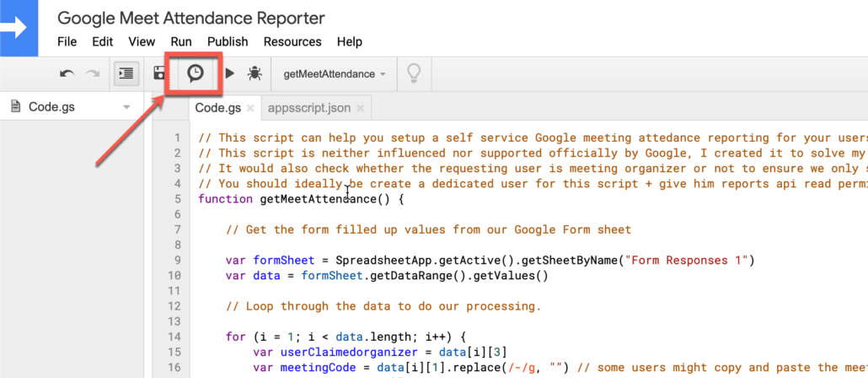Click comment line 4 about a dedicated user
The width and height of the screenshot is (868, 378).
coord(533,183)
